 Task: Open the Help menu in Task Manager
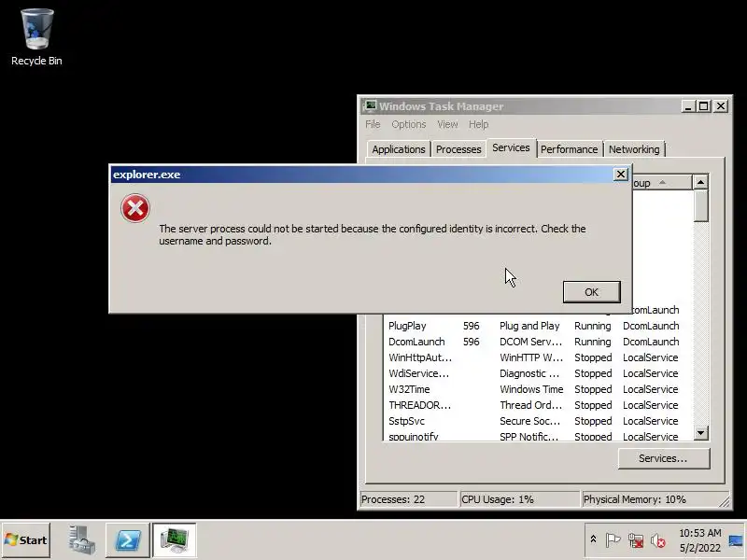[x=478, y=124]
